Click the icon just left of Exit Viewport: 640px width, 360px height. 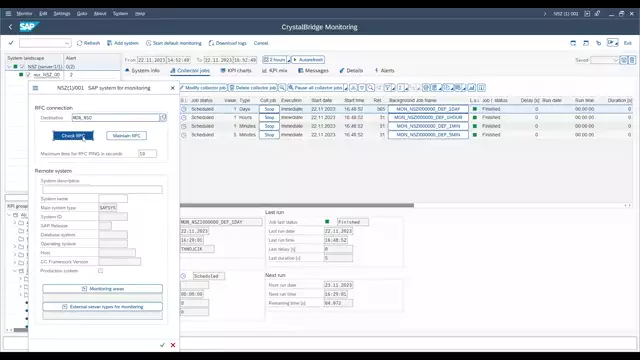[x=613, y=43]
